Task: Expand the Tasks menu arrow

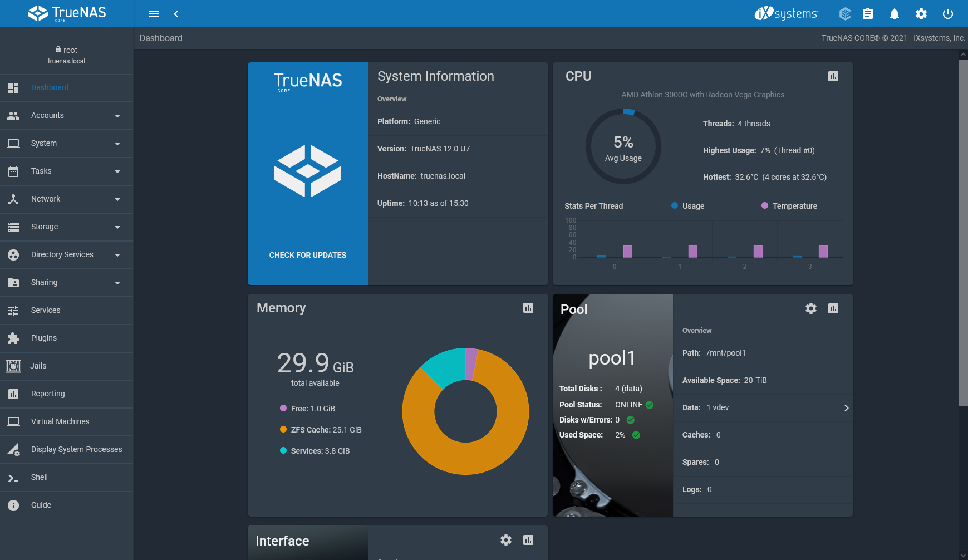Action: tap(117, 171)
